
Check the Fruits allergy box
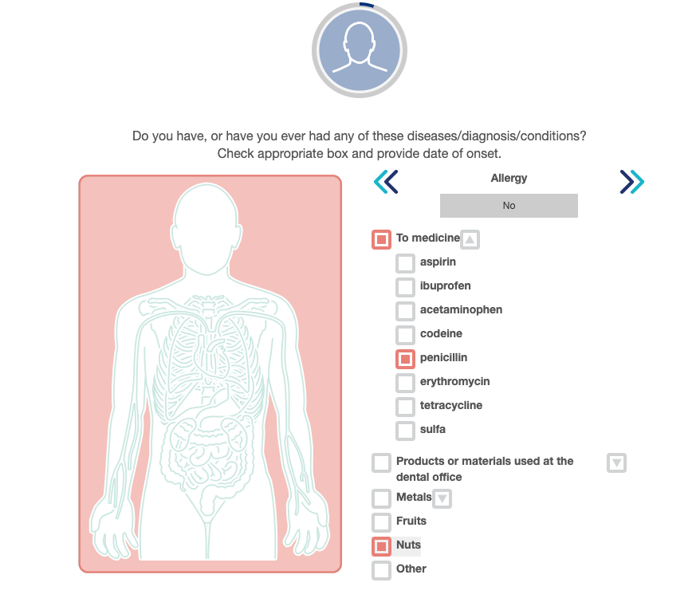(382, 522)
